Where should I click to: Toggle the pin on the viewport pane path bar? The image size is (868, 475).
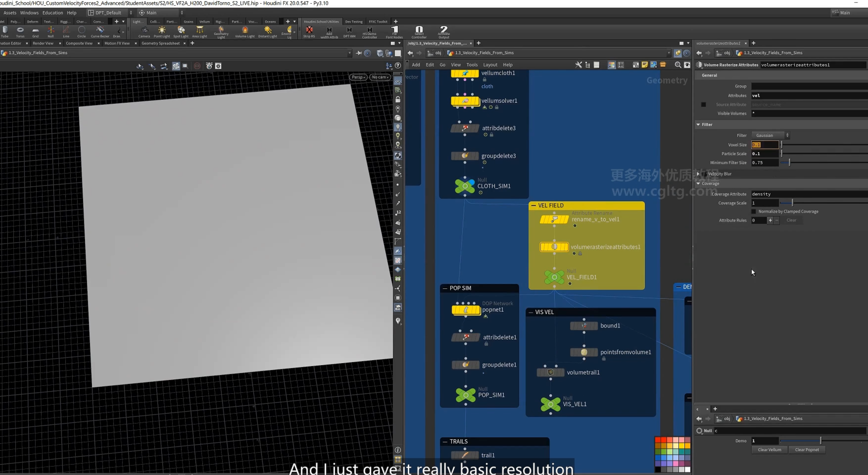click(359, 53)
